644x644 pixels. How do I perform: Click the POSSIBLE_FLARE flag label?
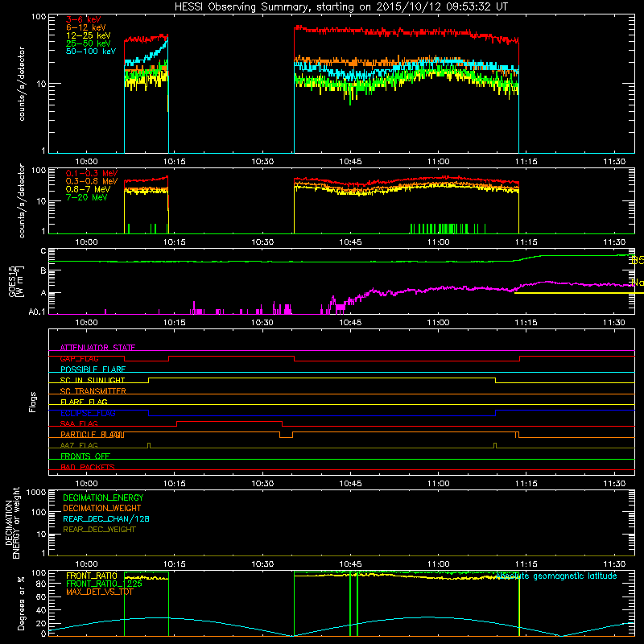(93, 369)
